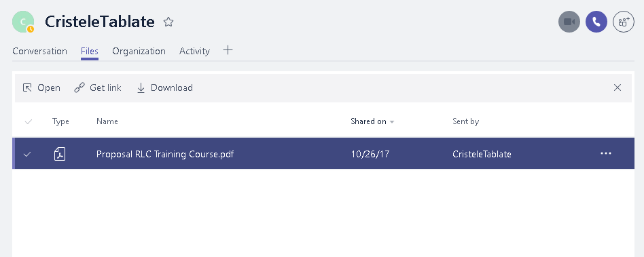Sort by Shared on dropdown arrow

(x=392, y=122)
